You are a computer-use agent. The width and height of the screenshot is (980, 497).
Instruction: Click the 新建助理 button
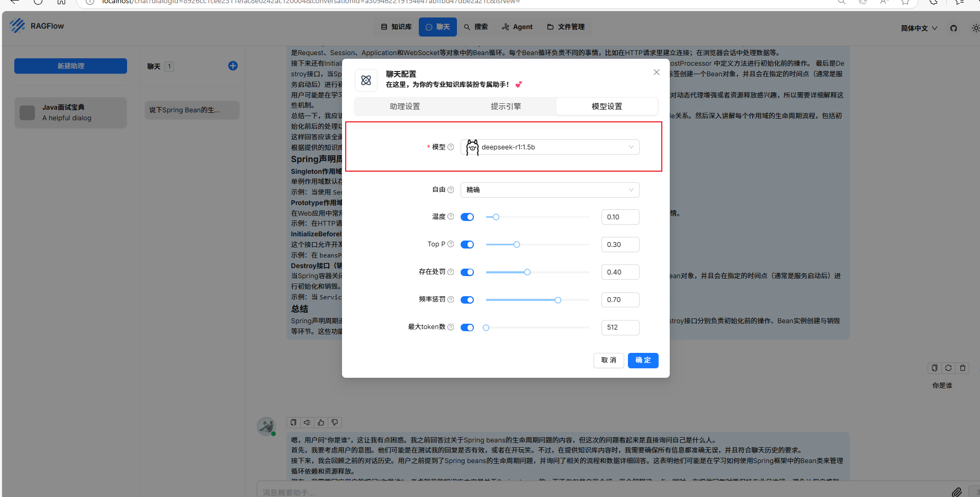click(x=70, y=66)
